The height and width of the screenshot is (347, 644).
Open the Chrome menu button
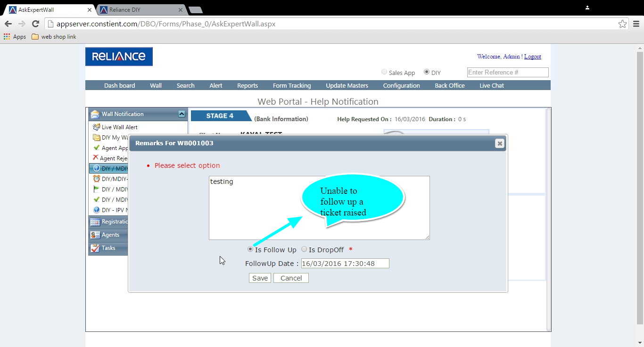(636, 24)
